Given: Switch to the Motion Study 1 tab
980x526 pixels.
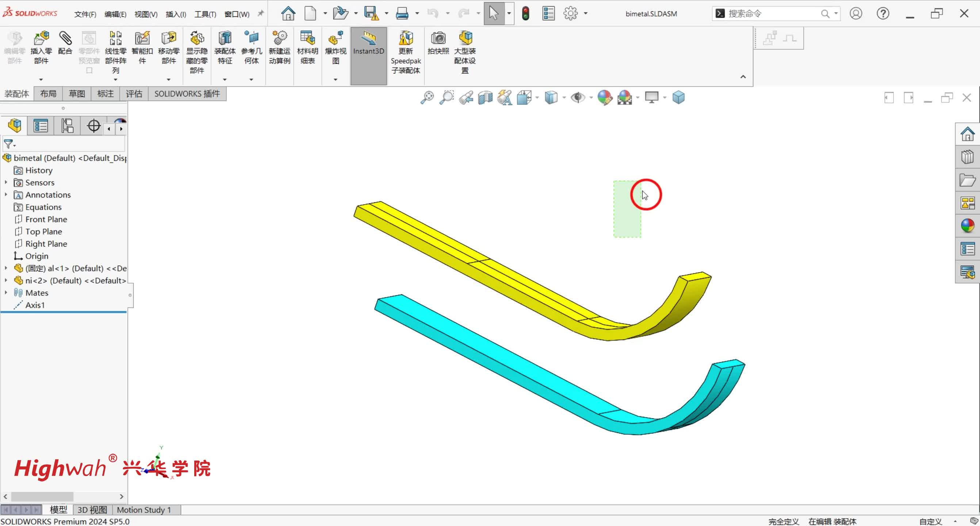Looking at the screenshot, I should (x=143, y=510).
